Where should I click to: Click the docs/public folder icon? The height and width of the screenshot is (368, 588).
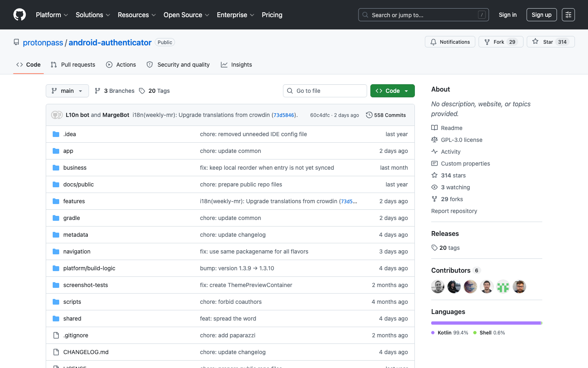56,184
